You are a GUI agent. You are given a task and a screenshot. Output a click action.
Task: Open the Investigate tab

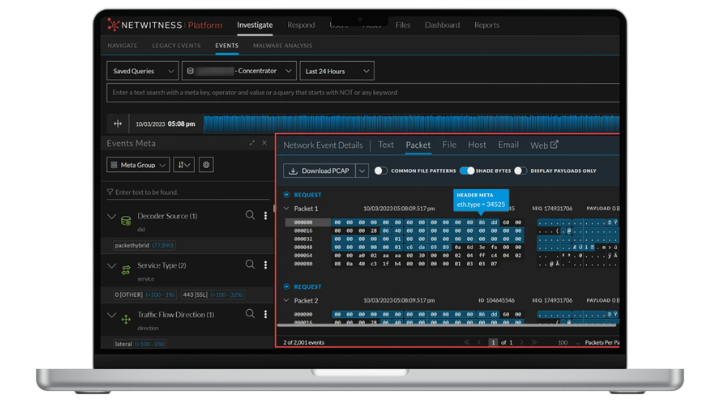255,25
